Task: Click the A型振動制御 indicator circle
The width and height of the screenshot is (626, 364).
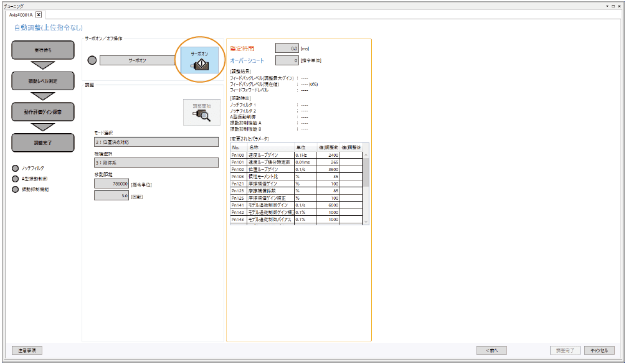Action: 15,179
